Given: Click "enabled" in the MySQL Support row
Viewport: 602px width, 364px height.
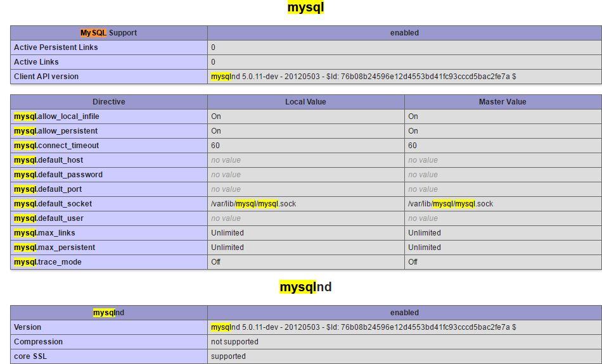Looking at the screenshot, I should click(404, 33).
